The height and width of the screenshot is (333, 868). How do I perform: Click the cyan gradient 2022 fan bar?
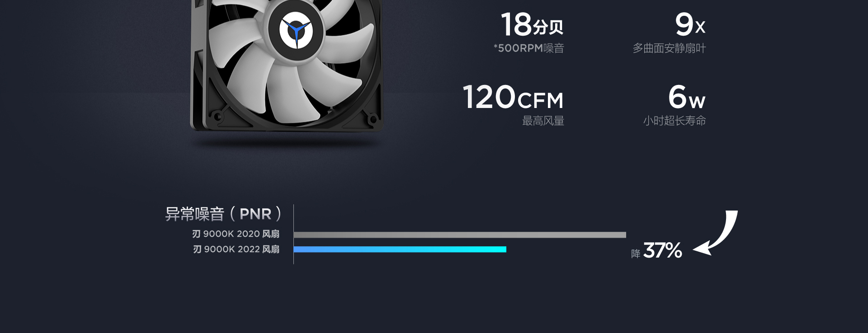(x=400, y=249)
